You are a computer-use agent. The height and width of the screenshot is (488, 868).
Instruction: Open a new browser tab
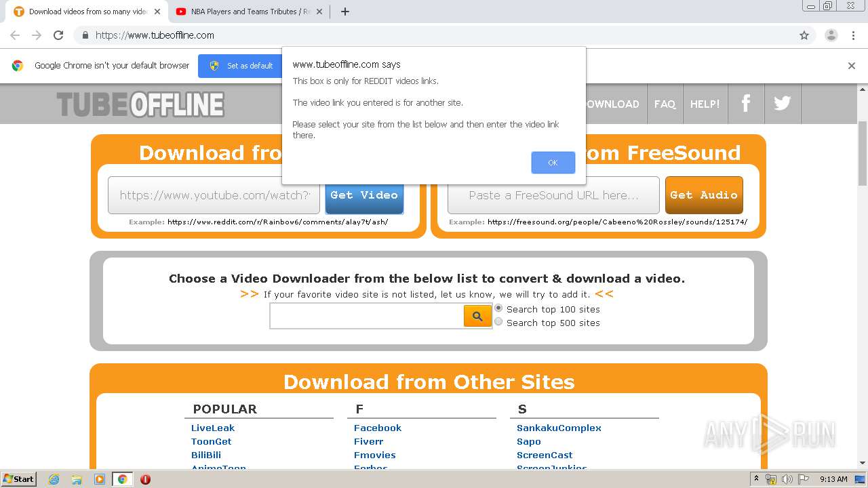point(344,12)
